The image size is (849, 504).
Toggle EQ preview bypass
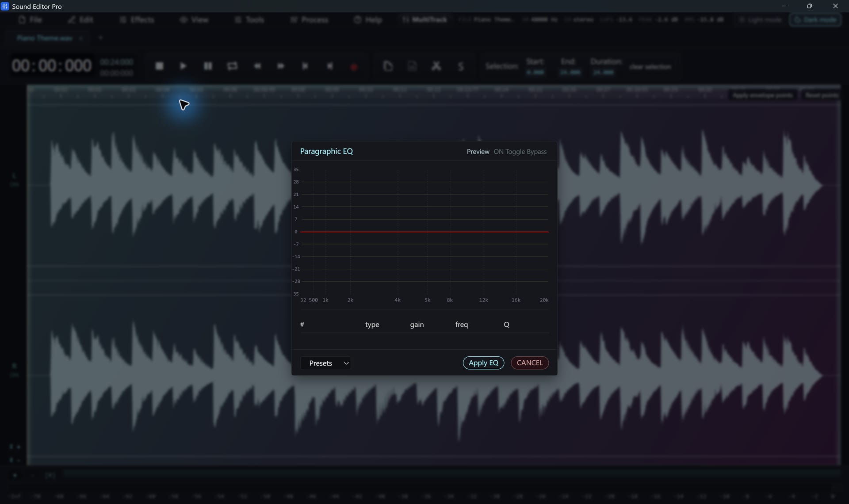click(x=520, y=152)
